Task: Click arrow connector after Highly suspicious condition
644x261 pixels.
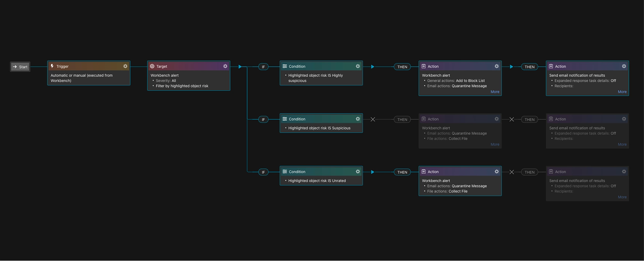Action: pyautogui.click(x=373, y=67)
